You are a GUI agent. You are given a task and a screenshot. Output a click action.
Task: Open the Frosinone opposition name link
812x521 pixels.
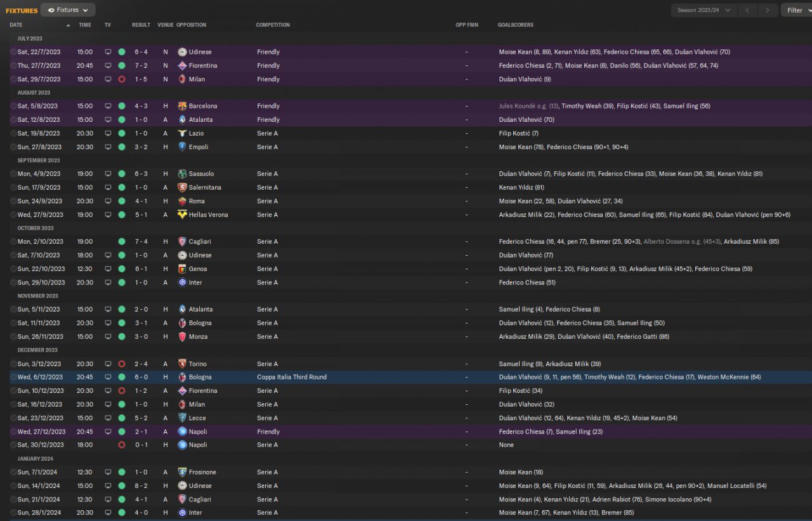pos(203,472)
